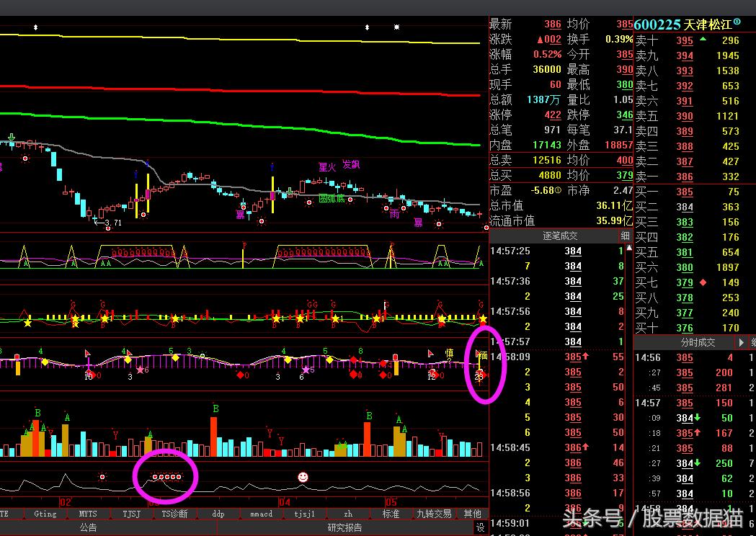Open the TS诊断 tab
The width and height of the screenshot is (756, 536).
(x=174, y=514)
